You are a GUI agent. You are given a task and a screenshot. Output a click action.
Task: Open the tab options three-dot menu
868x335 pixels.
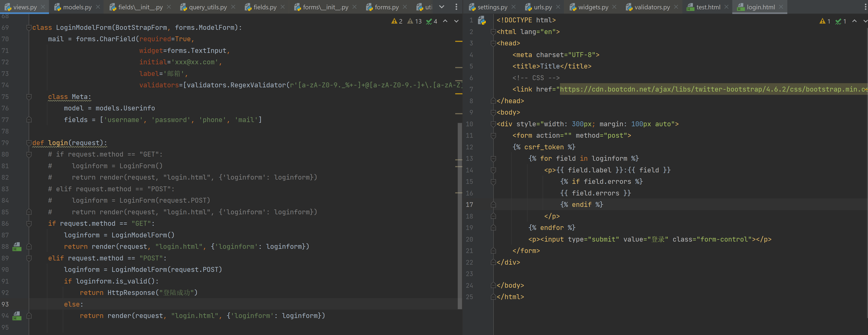click(x=456, y=7)
